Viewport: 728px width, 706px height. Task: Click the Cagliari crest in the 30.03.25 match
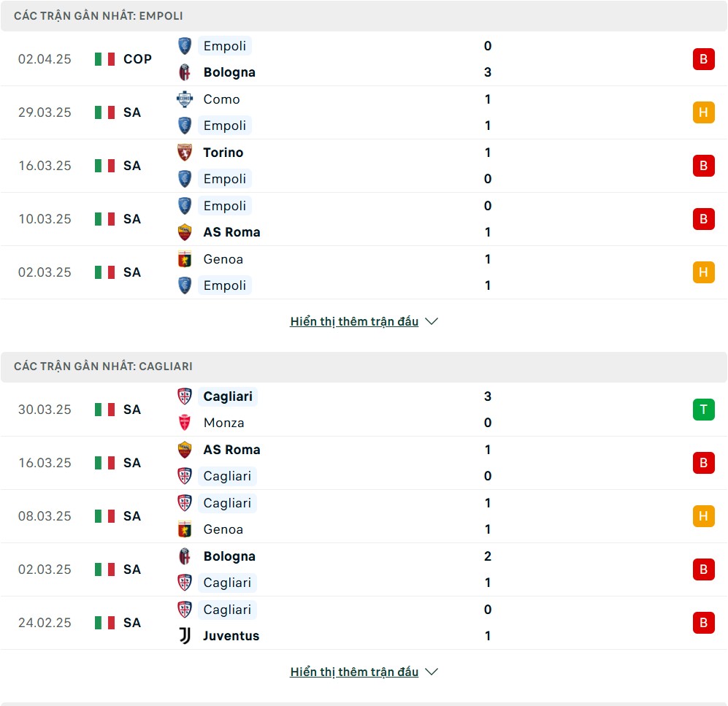point(184,396)
